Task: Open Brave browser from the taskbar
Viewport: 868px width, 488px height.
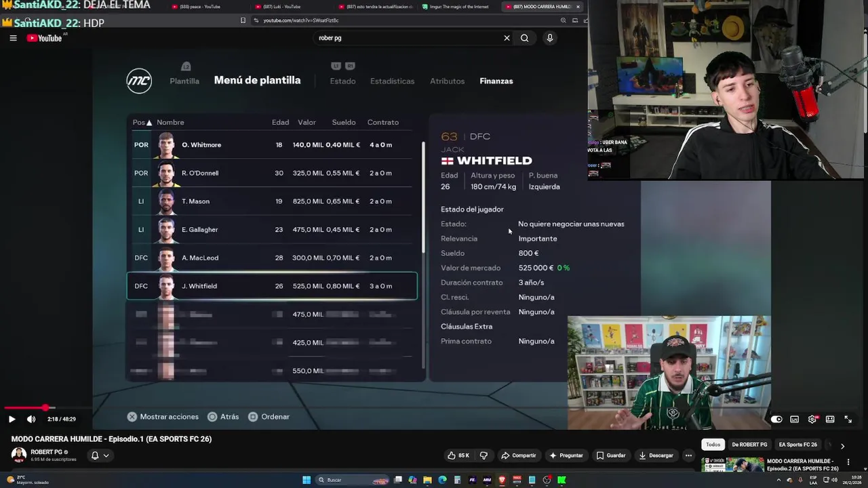Action: click(x=502, y=480)
